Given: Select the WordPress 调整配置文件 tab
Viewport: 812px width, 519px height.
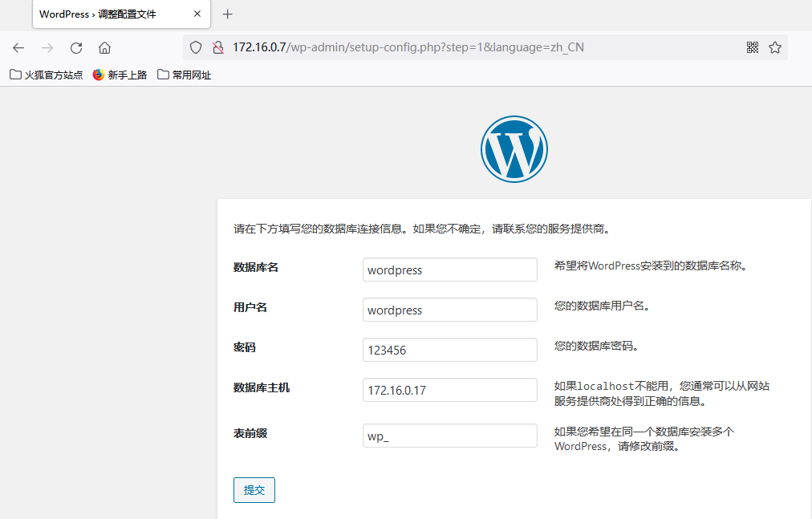Looking at the screenshot, I should click(121, 14).
